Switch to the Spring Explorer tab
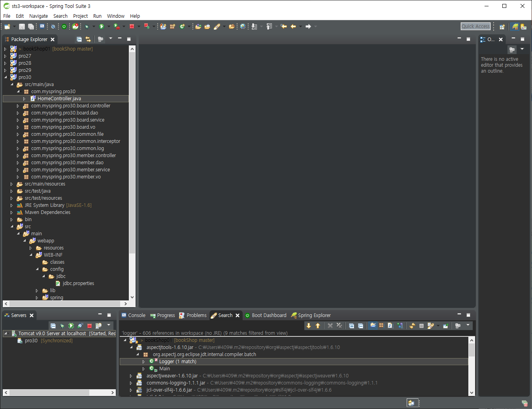This screenshot has width=532, height=409. 311,315
